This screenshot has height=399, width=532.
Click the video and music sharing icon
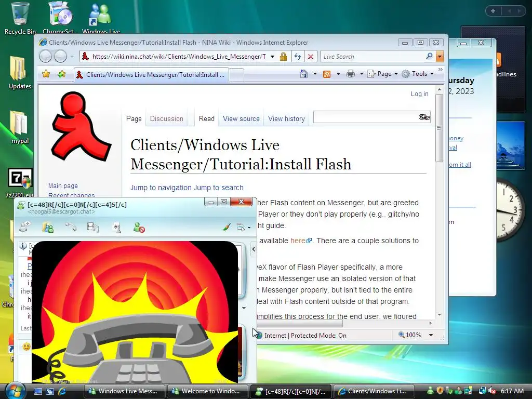pyautogui.click(x=93, y=227)
